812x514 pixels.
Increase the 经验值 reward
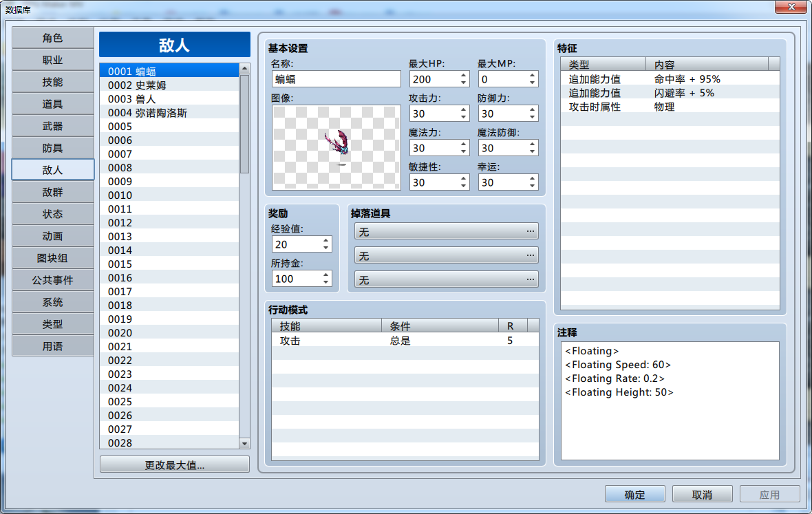click(x=325, y=240)
